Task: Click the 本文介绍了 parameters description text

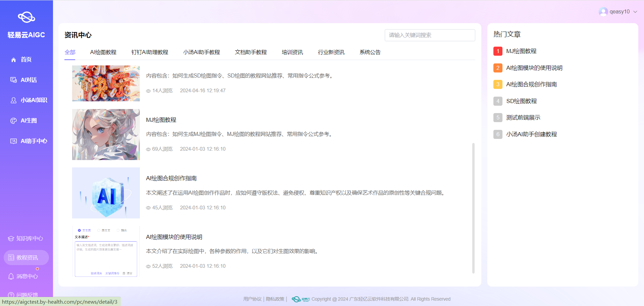Action: coord(233,251)
